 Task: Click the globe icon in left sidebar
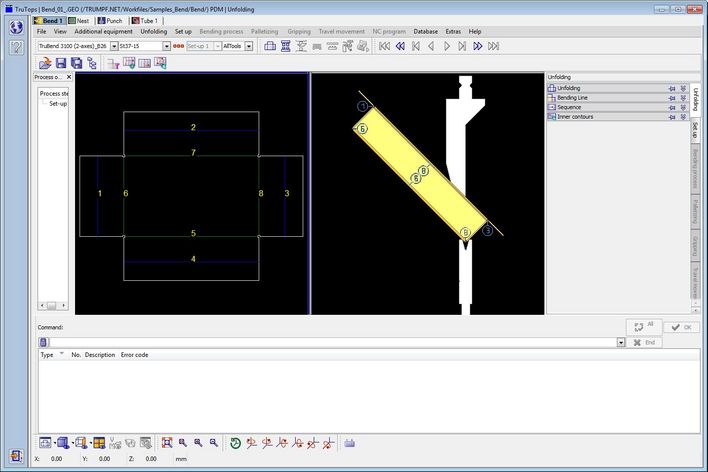point(16,27)
